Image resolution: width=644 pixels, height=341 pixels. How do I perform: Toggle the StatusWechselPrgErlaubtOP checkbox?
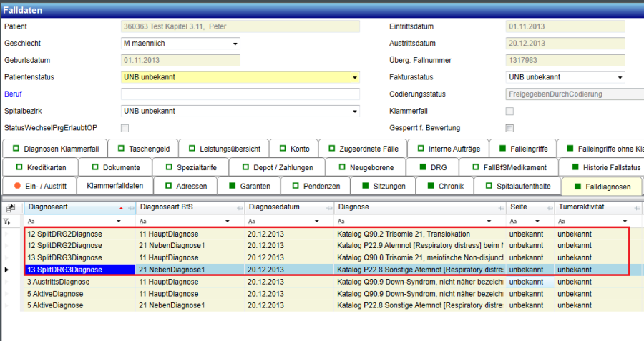(125, 129)
